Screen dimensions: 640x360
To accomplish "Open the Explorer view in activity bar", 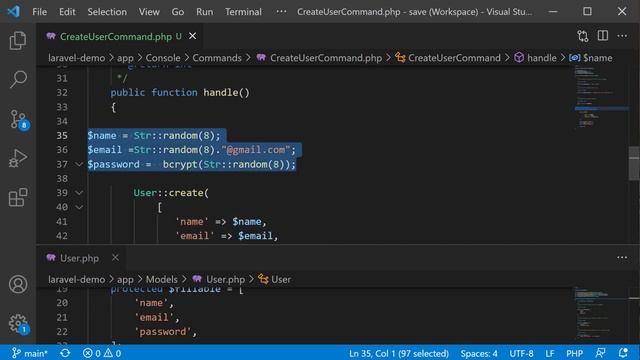I will pos(18,40).
